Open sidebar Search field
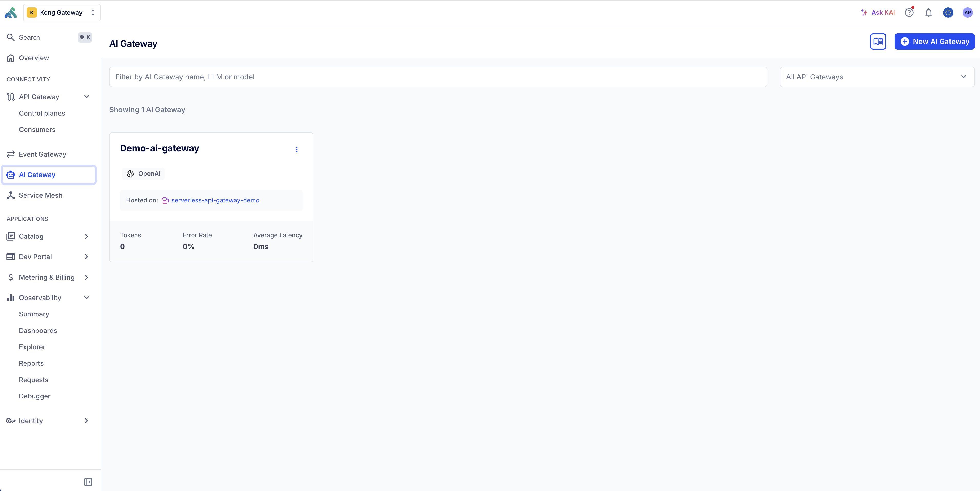The width and height of the screenshot is (980, 491). pyautogui.click(x=49, y=37)
